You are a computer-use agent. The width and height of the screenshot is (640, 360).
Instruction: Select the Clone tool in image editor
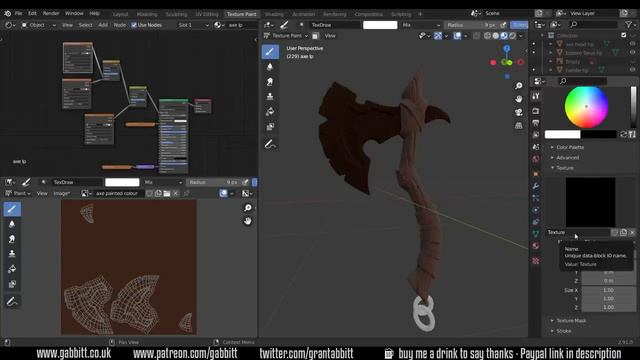click(12, 253)
